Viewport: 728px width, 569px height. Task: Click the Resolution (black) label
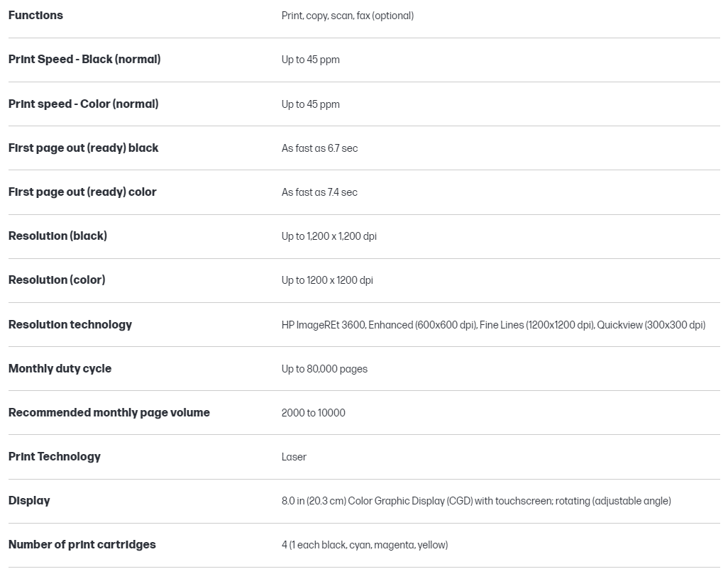(57, 236)
